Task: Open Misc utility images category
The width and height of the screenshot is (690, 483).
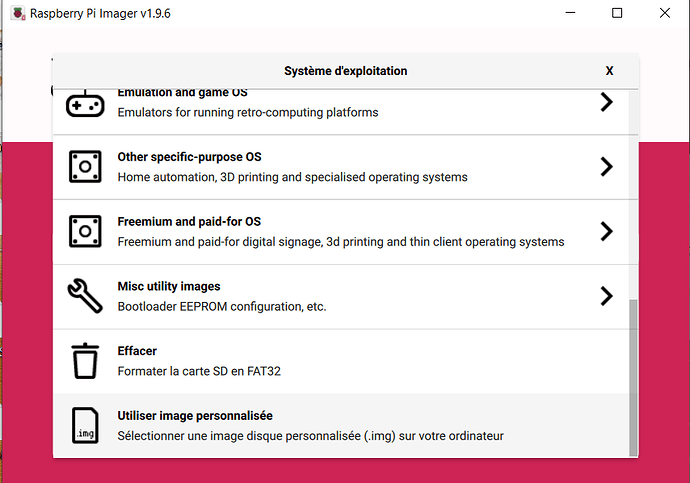Action: click(x=341, y=296)
